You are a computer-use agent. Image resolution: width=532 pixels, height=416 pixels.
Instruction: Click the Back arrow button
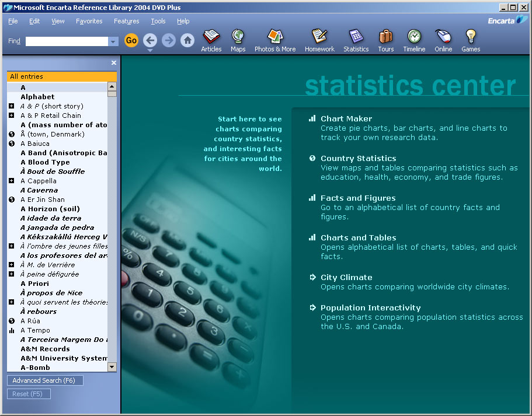pyautogui.click(x=150, y=40)
